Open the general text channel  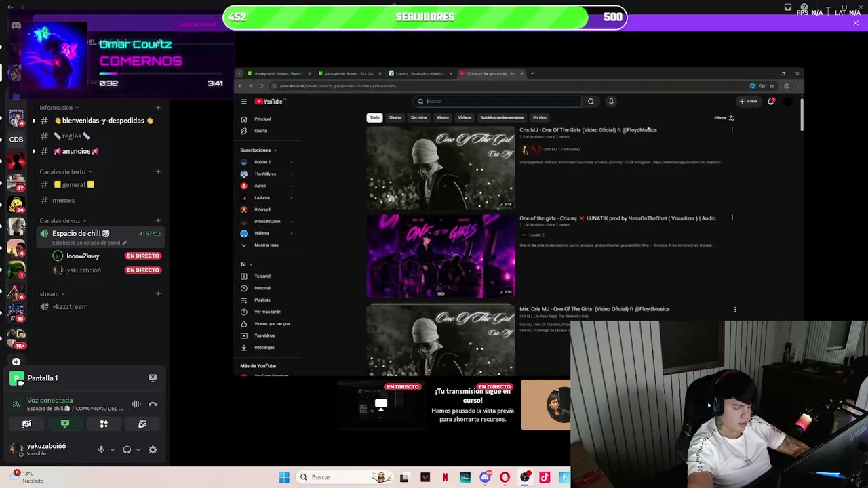click(x=73, y=185)
